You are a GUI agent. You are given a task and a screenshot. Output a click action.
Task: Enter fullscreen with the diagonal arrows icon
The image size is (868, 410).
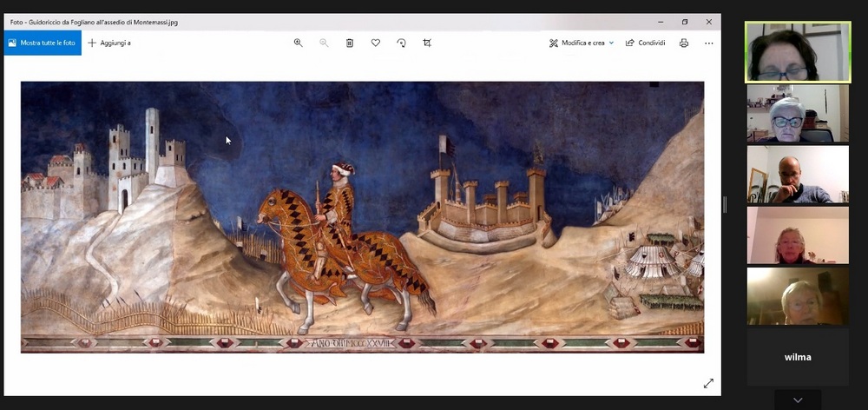tap(708, 383)
